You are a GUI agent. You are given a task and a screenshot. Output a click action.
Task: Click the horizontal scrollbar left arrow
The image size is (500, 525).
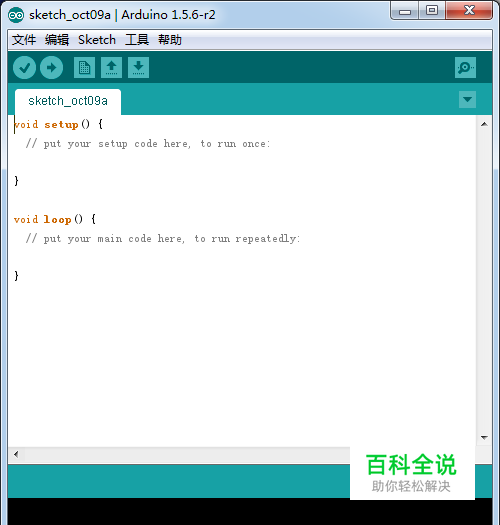click(x=16, y=454)
